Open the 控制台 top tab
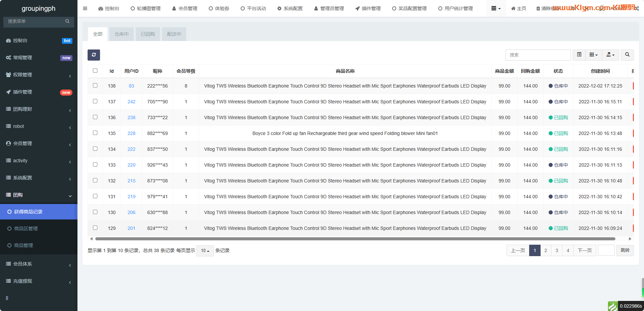Screen dimensions: 644x311 pos(109,8)
